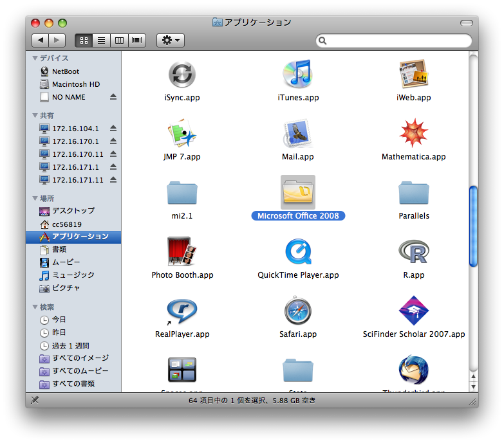
Task: Open すべてのムービー smart folder
Action: [x=73, y=371]
